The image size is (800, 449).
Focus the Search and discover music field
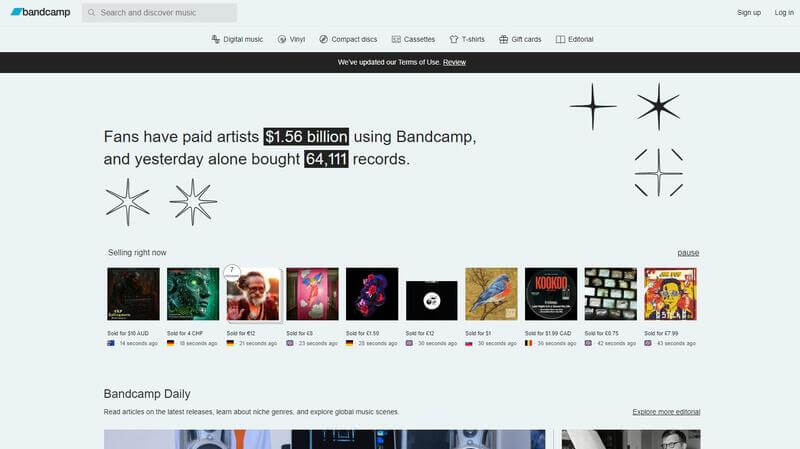159,13
